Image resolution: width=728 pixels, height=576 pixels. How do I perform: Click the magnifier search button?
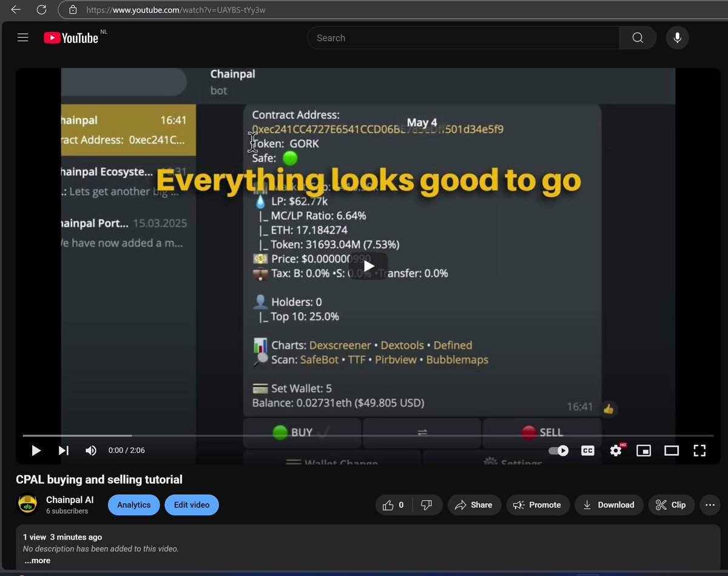pos(638,38)
